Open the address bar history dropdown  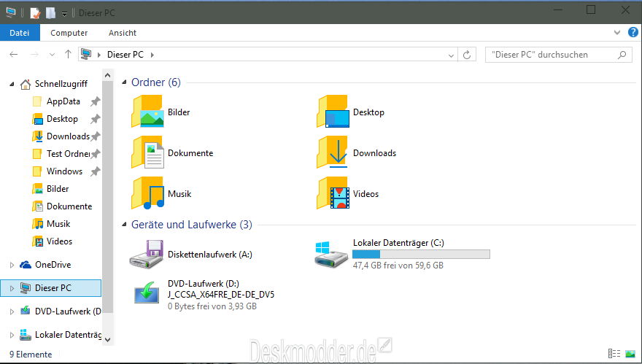point(451,55)
